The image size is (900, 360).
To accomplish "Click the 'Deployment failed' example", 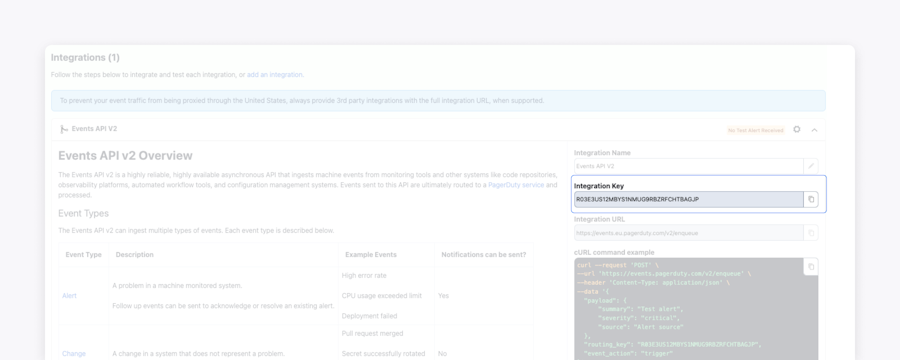I will [368, 316].
